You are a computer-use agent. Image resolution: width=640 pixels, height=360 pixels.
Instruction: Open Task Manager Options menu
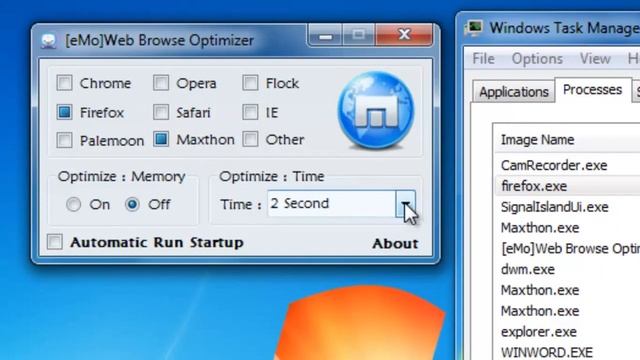537,59
